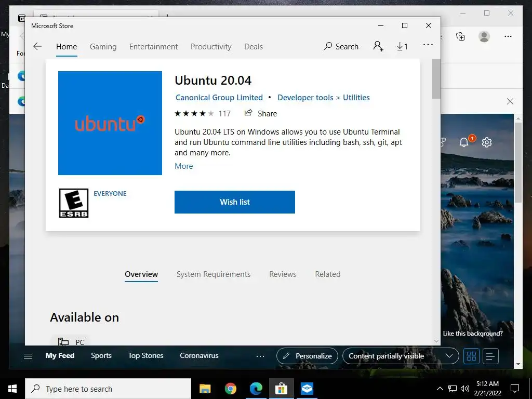Select My Feed in Edge page

pos(60,355)
